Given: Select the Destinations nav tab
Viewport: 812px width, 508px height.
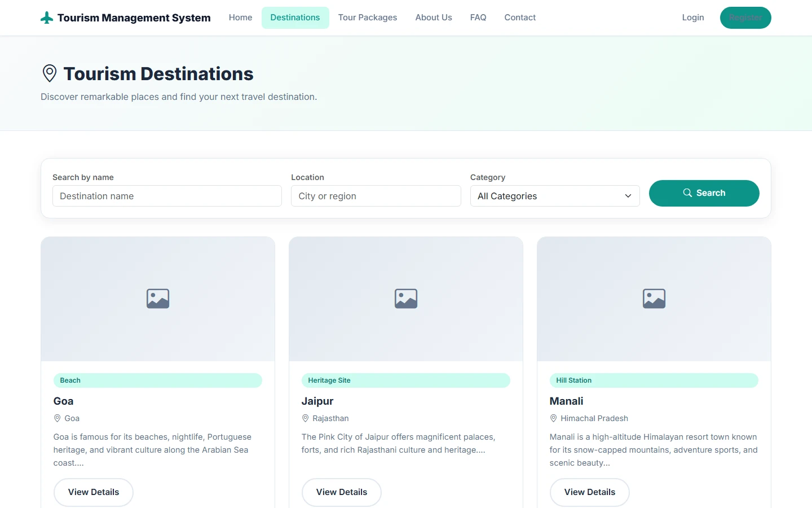Looking at the screenshot, I should [x=295, y=17].
